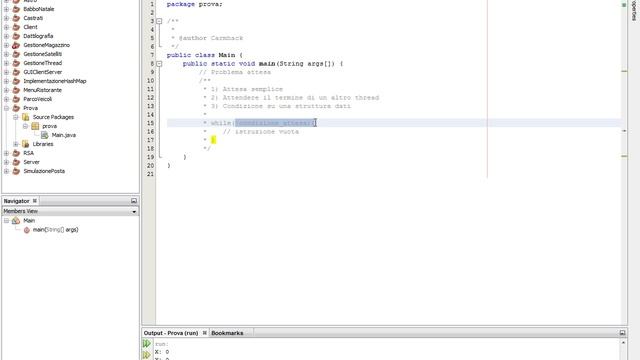The height and width of the screenshot is (360, 640).
Task: Click the bottom error stripe mark
Action: pyautogui.click(x=624, y=156)
